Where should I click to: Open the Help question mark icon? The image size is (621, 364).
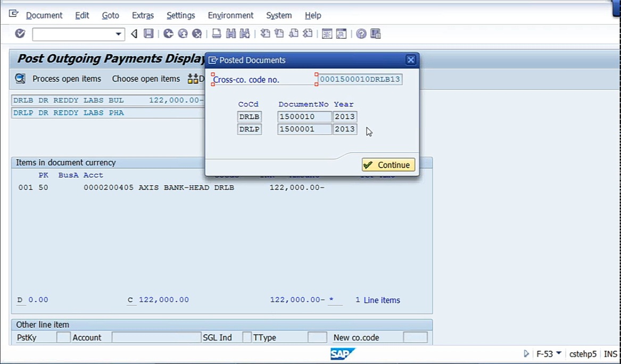point(361,34)
